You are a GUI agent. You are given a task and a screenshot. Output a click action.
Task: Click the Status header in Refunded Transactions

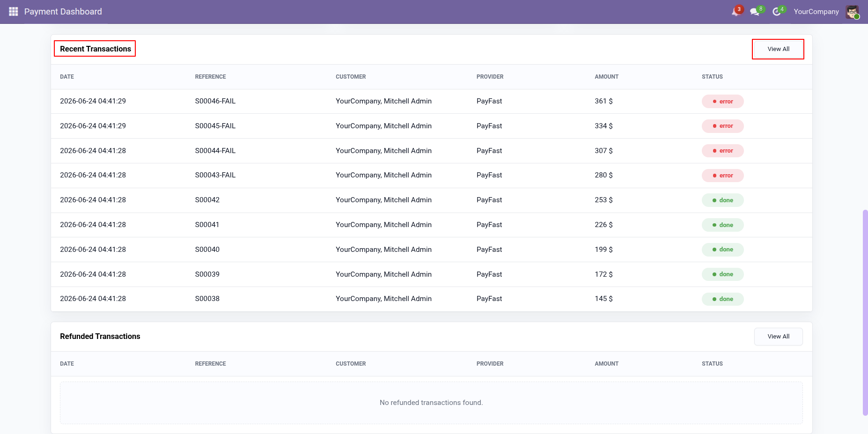click(712, 364)
